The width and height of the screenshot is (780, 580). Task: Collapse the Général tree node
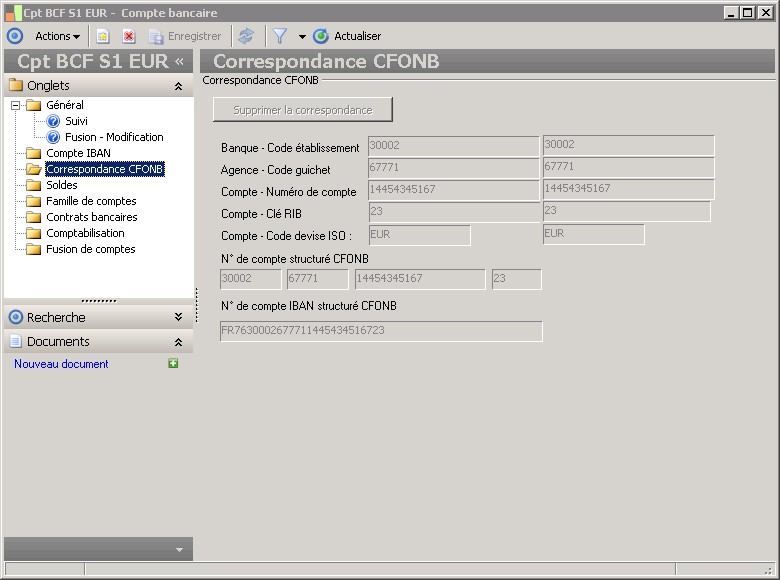(15, 105)
